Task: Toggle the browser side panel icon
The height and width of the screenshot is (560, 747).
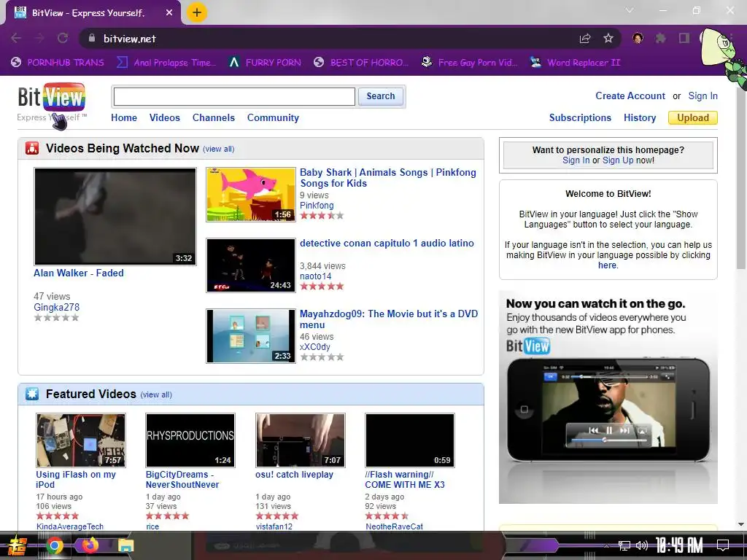Action: tap(684, 38)
